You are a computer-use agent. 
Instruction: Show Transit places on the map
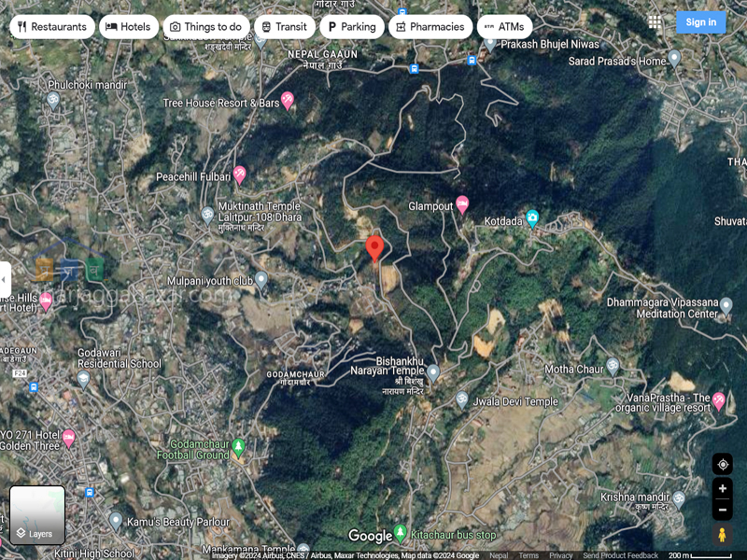284,27
